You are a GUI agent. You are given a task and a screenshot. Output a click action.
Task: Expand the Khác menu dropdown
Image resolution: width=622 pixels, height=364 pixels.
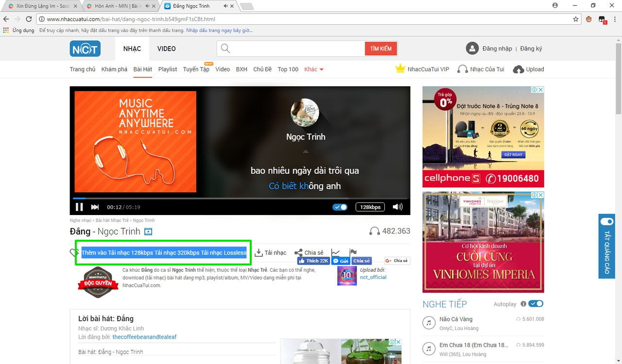pos(314,69)
